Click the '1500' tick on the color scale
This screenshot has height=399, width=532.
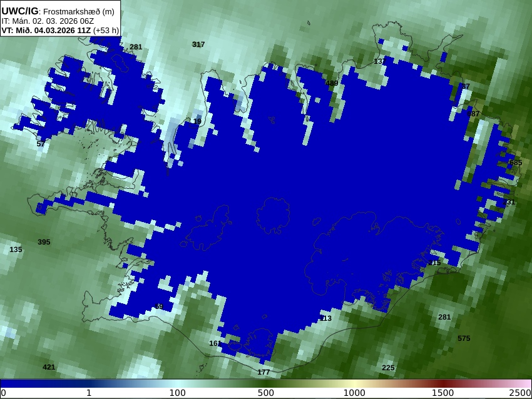pos(442,393)
